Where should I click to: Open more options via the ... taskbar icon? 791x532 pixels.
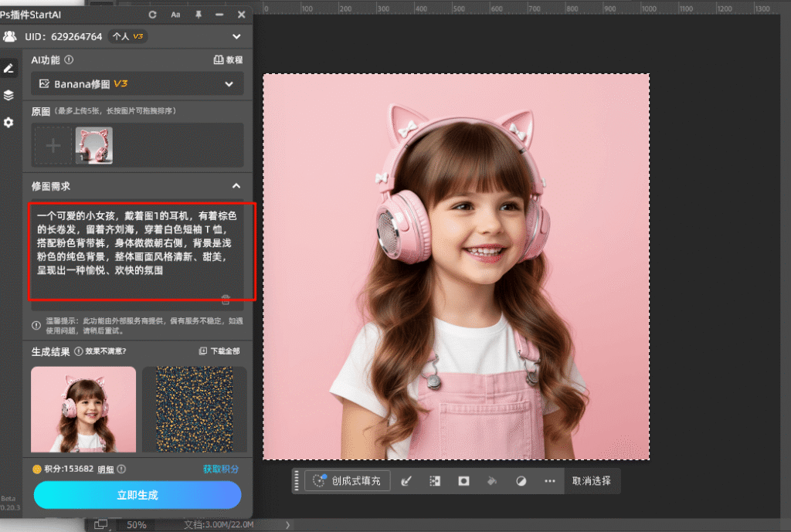click(550, 480)
